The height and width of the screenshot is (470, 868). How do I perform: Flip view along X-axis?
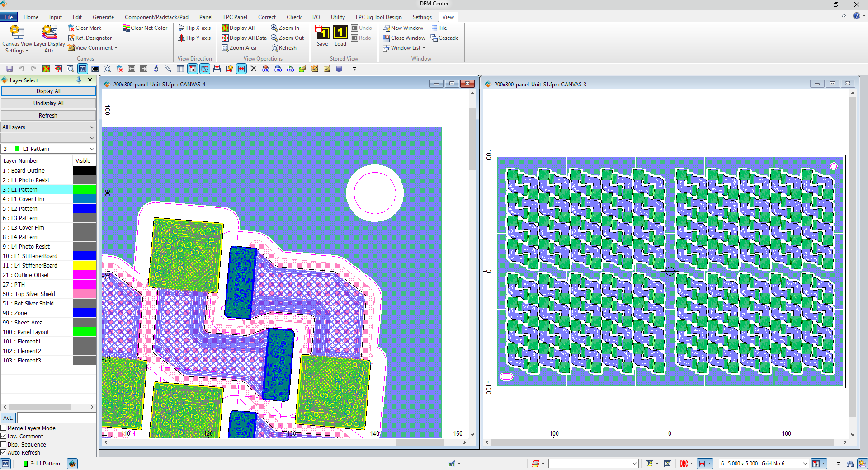click(194, 28)
